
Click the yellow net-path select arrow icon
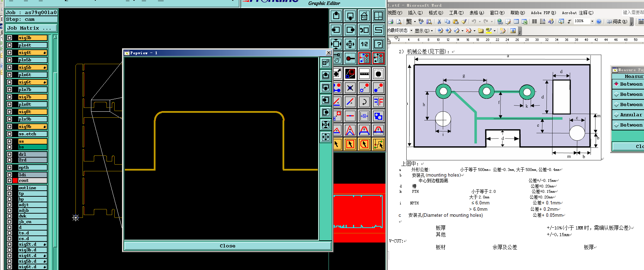(378, 144)
